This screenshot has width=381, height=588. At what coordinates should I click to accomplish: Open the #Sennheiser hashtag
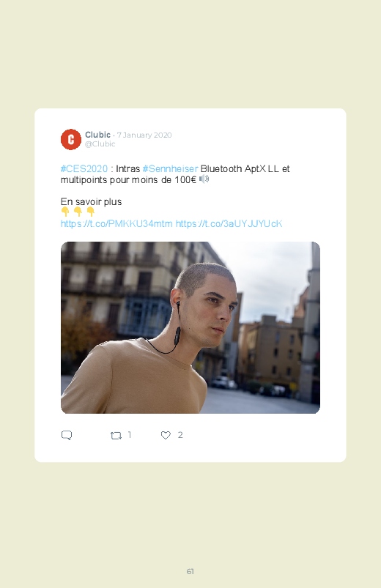tap(170, 168)
